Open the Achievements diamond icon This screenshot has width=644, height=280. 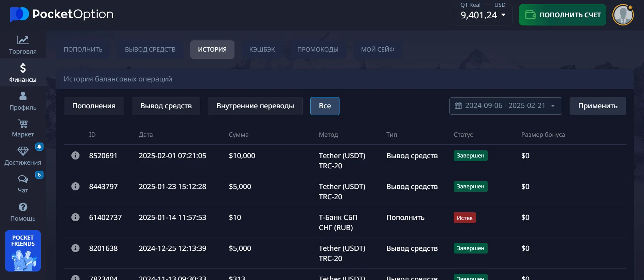[23, 151]
